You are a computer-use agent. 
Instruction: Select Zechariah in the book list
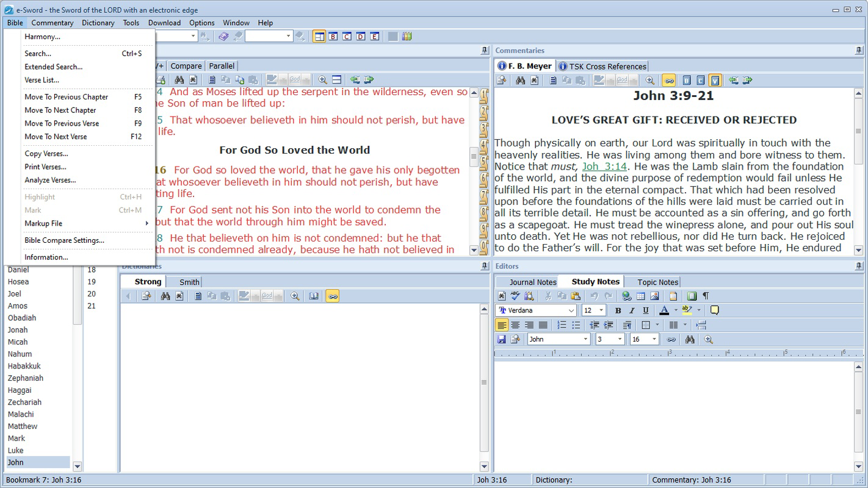point(24,402)
